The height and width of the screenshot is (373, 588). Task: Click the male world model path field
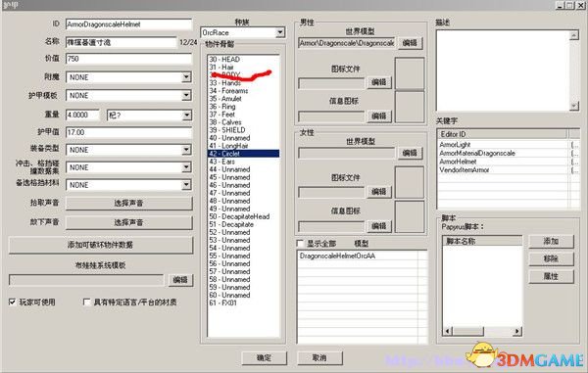pyautogui.click(x=347, y=43)
